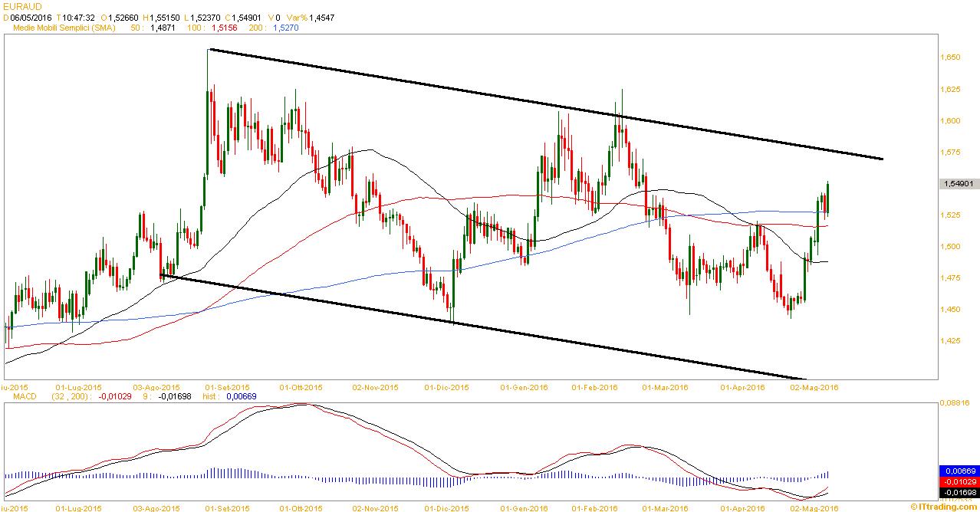Click the red MACD signal value box
The height and width of the screenshot is (512, 980).
tap(959, 481)
